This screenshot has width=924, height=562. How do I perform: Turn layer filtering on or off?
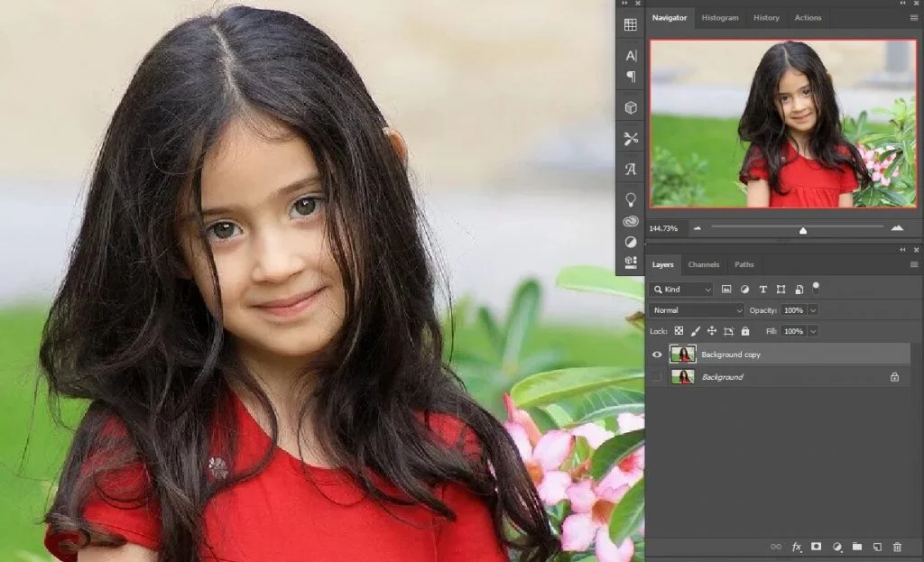pos(816,288)
